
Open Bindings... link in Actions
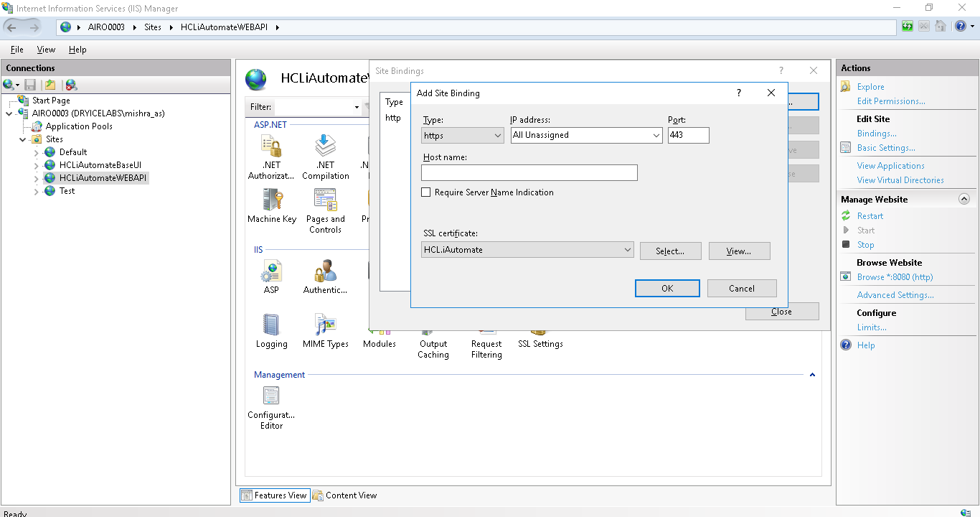pyautogui.click(x=877, y=134)
